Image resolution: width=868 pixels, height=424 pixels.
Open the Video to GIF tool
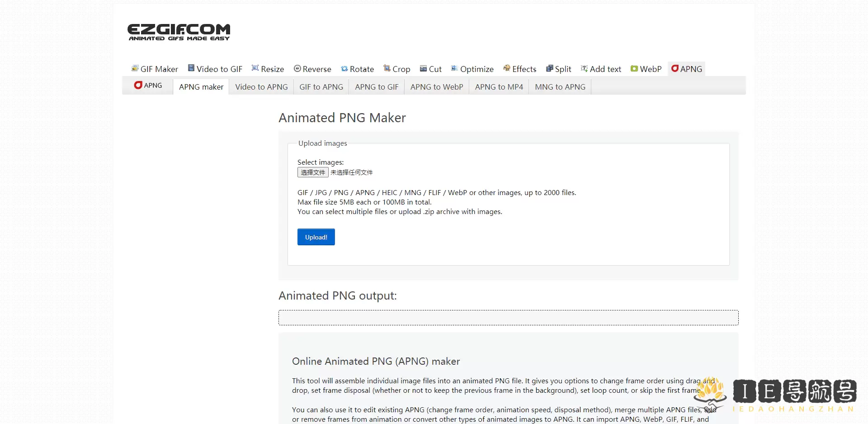click(215, 69)
